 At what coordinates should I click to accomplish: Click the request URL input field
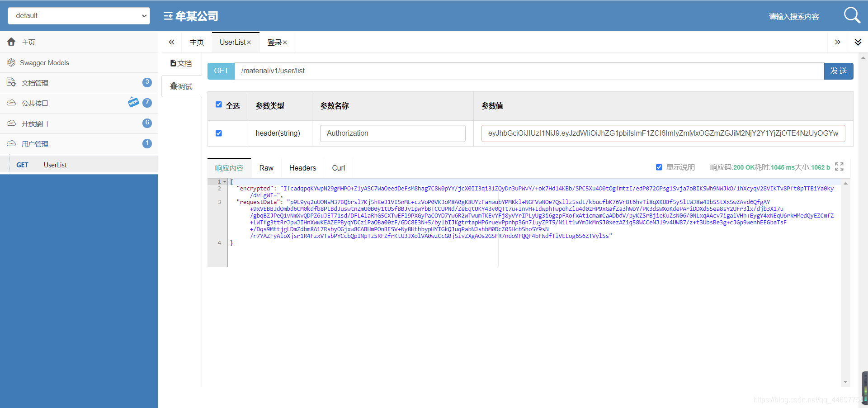pyautogui.click(x=529, y=71)
